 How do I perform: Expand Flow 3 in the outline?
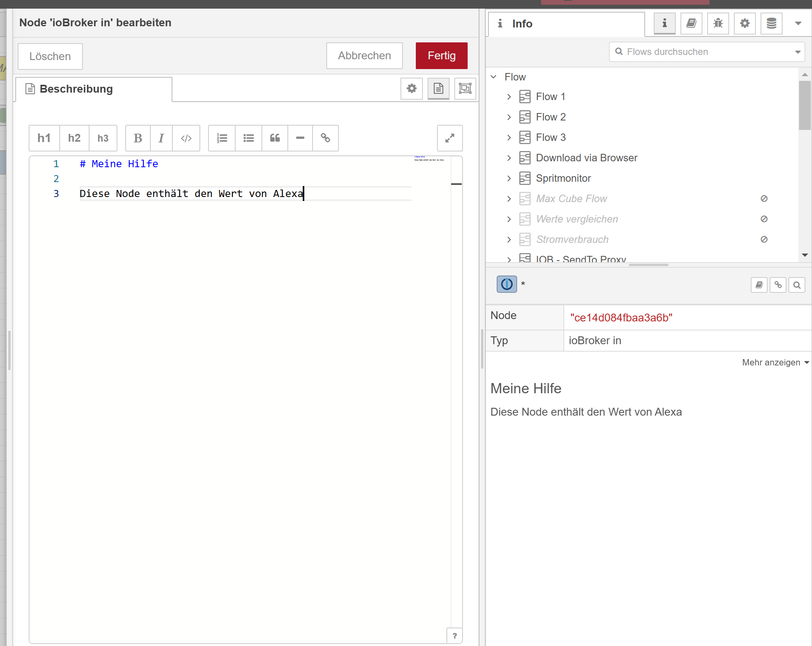click(509, 137)
